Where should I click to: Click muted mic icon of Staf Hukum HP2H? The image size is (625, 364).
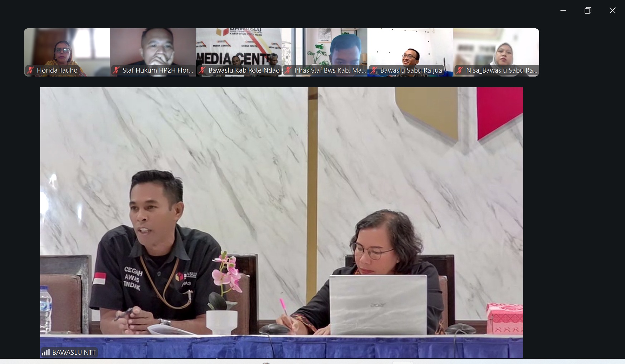click(116, 70)
